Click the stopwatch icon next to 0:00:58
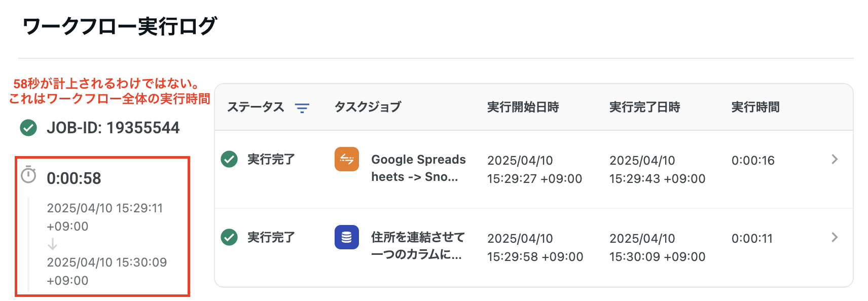This screenshot has height=301, width=868. pyautogui.click(x=29, y=177)
